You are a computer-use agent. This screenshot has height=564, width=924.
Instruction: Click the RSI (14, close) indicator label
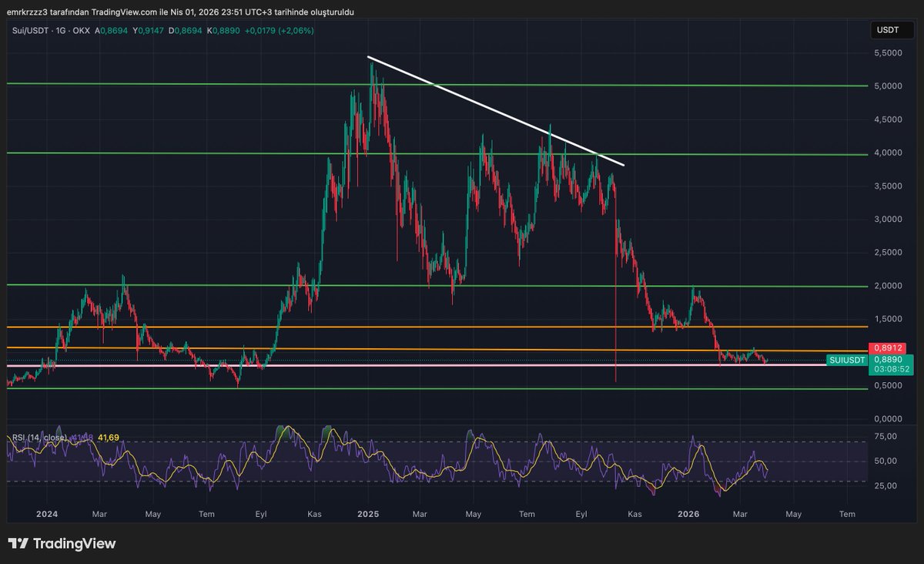click(x=38, y=438)
